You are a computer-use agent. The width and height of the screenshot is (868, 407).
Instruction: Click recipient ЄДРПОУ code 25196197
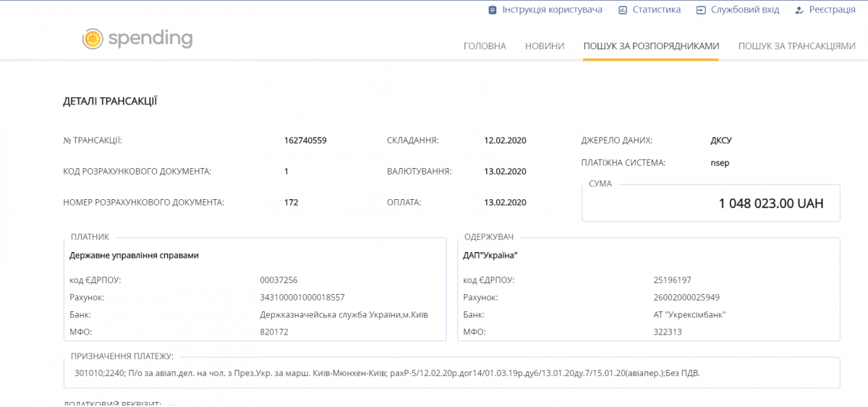(x=672, y=280)
